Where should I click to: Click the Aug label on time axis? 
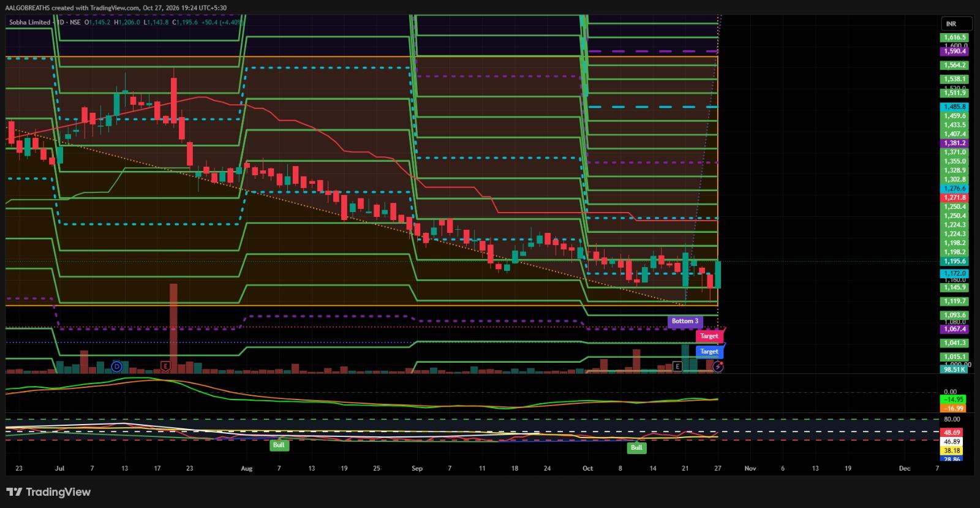coord(246,469)
